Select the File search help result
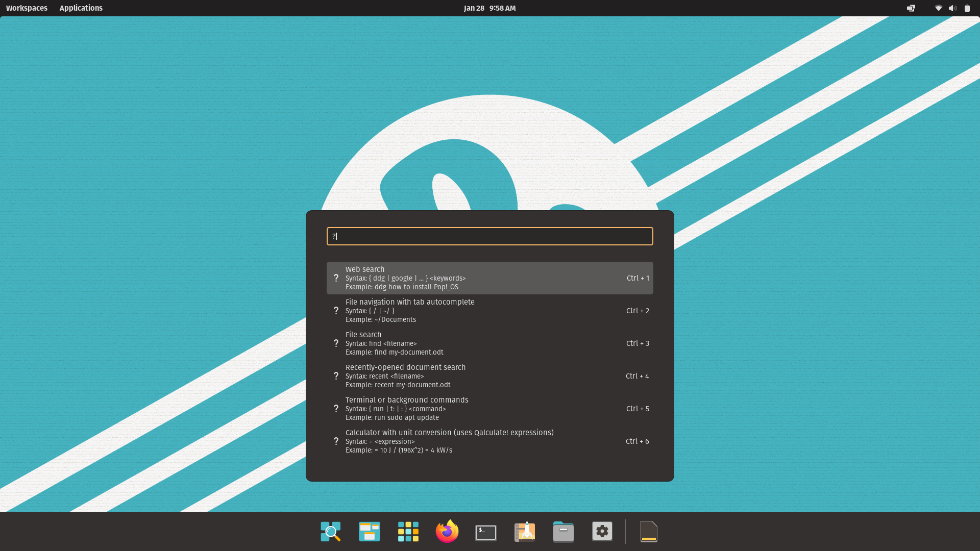Viewport: 980px width, 551px height. [490, 343]
